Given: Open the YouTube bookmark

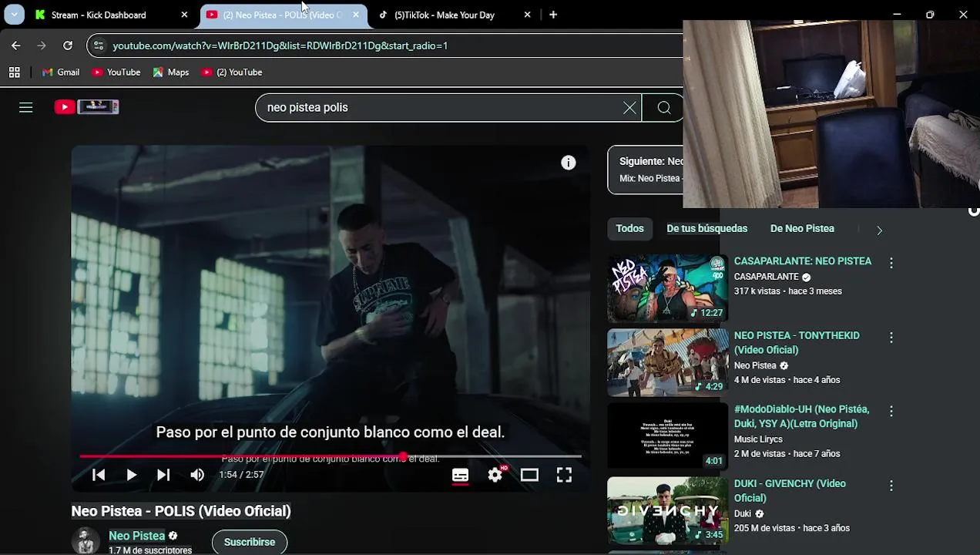Looking at the screenshot, I should 116,72.
